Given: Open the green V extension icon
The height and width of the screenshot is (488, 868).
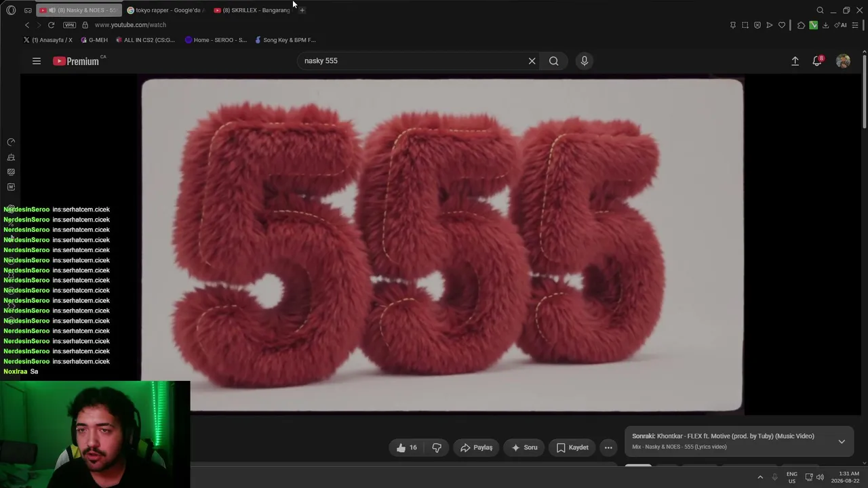Looking at the screenshot, I should (813, 25).
